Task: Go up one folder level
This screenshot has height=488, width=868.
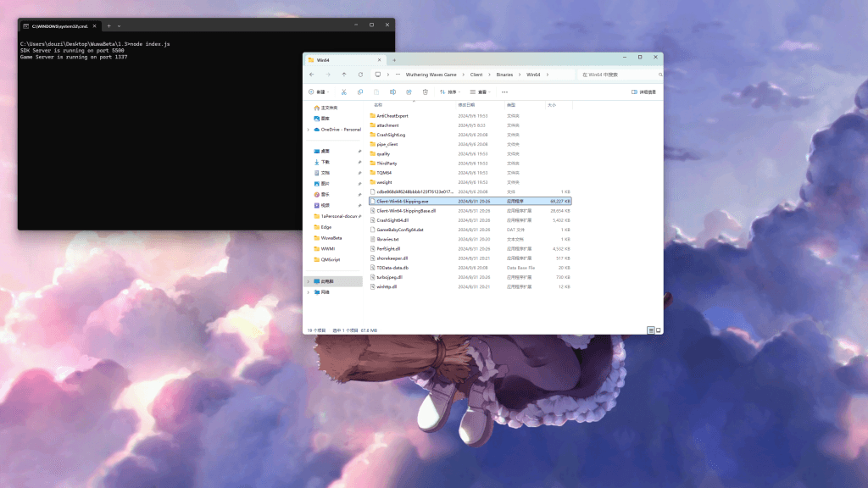Action: click(344, 75)
